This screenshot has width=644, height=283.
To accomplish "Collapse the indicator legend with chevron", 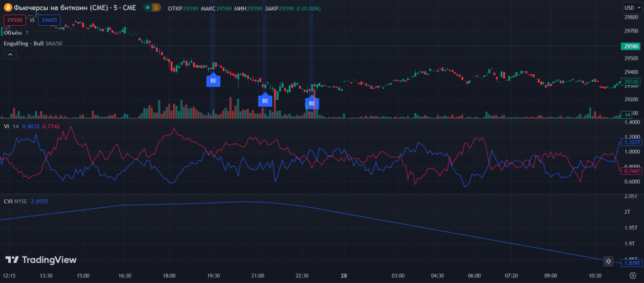I will click(10, 55).
